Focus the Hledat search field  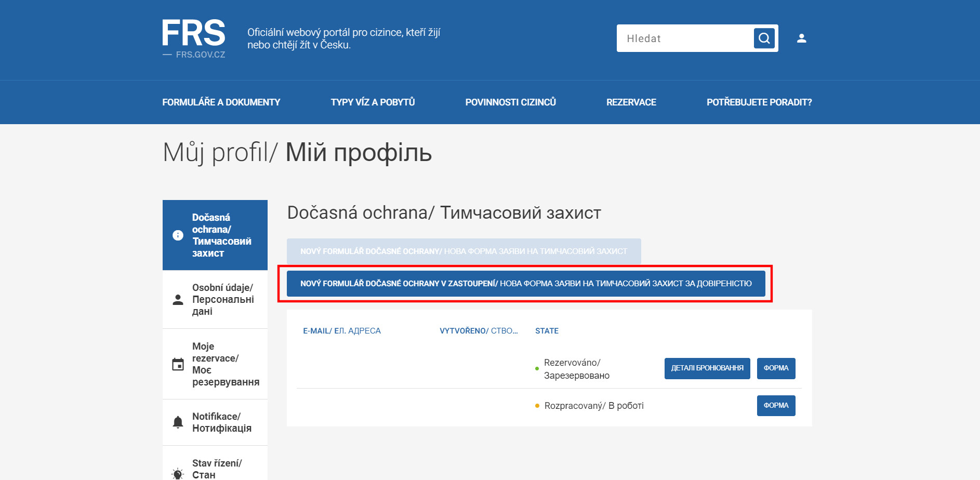[685, 38]
